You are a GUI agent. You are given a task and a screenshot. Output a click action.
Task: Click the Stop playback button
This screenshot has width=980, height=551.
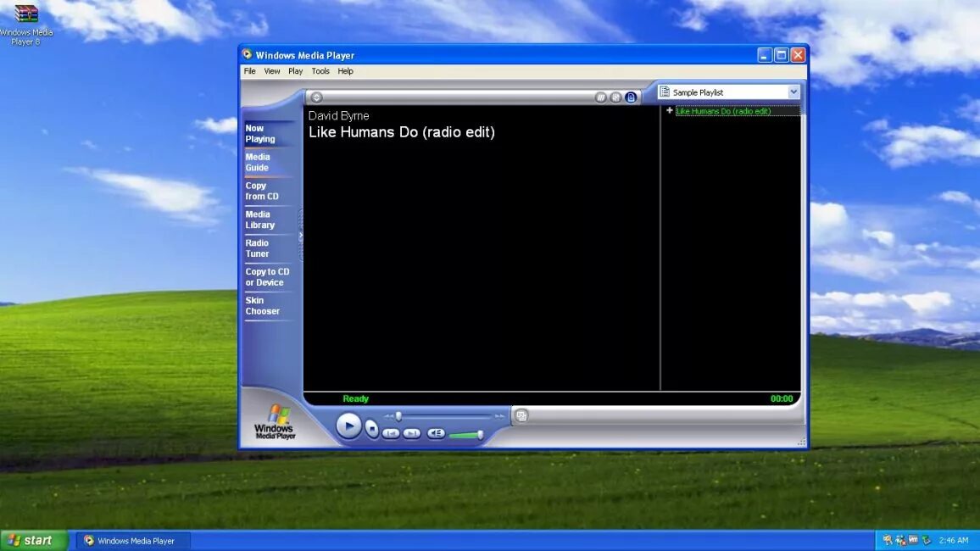[x=372, y=429]
